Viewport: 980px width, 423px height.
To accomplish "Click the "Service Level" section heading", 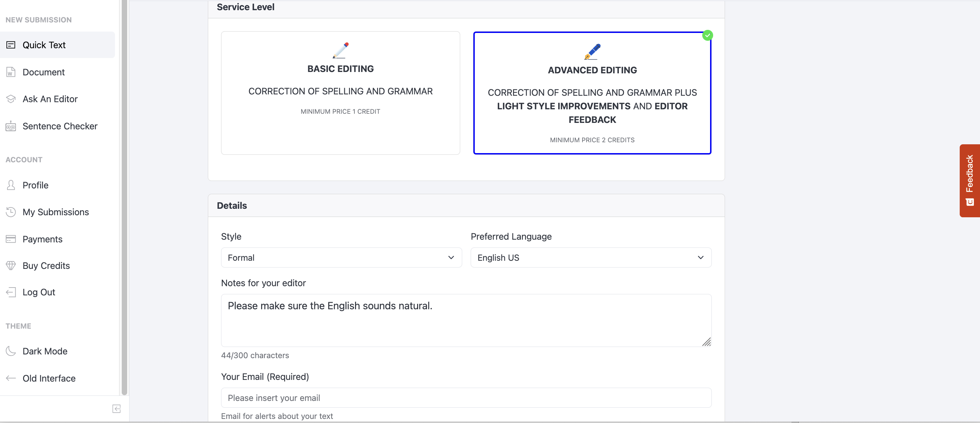I will [246, 7].
